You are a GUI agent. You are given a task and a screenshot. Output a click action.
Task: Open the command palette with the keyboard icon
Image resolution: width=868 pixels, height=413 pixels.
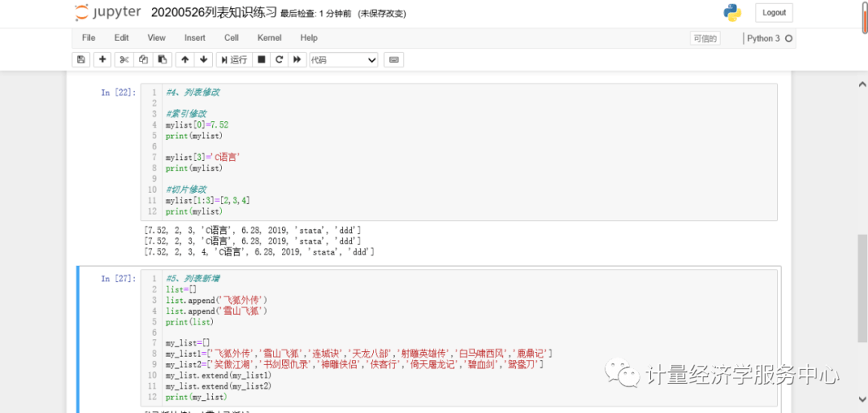click(x=394, y=59)
